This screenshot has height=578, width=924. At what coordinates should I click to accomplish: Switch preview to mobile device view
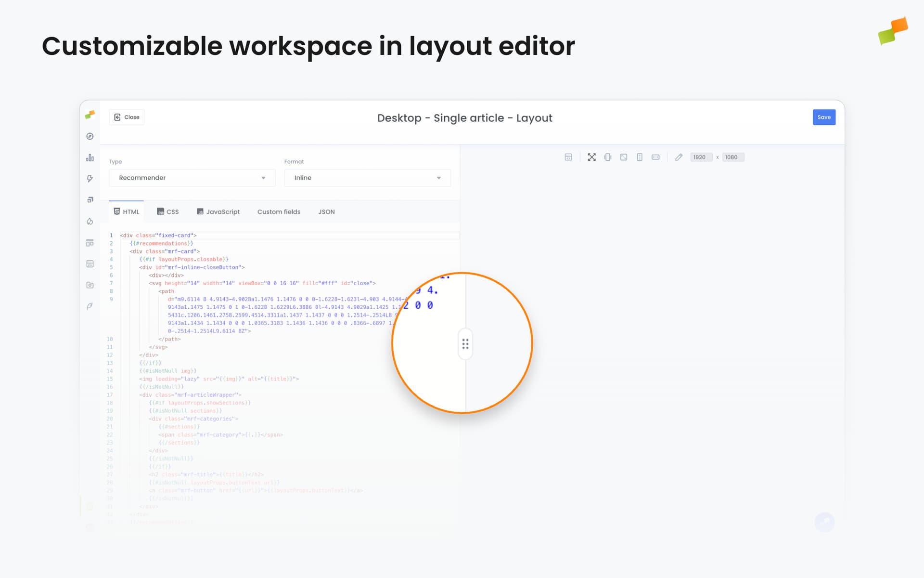[x=608, y=157]
